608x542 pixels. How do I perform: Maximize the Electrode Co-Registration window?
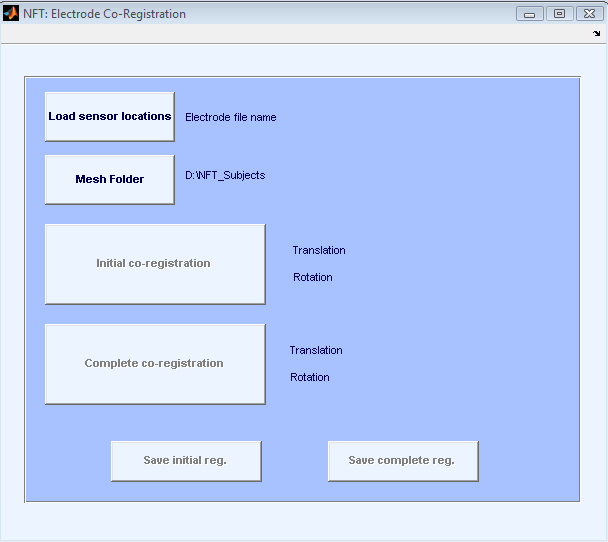(558, 14)
